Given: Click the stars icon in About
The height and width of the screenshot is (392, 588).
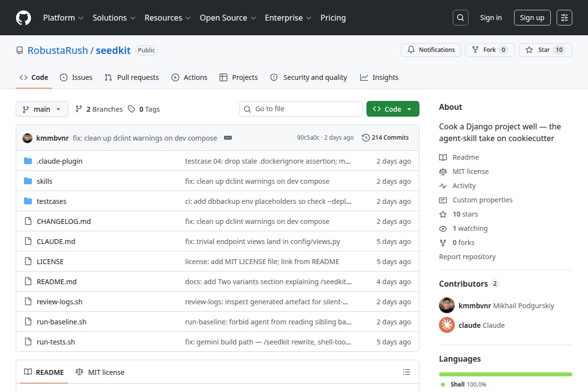Looking at the screenshot, I should point(443,214).
